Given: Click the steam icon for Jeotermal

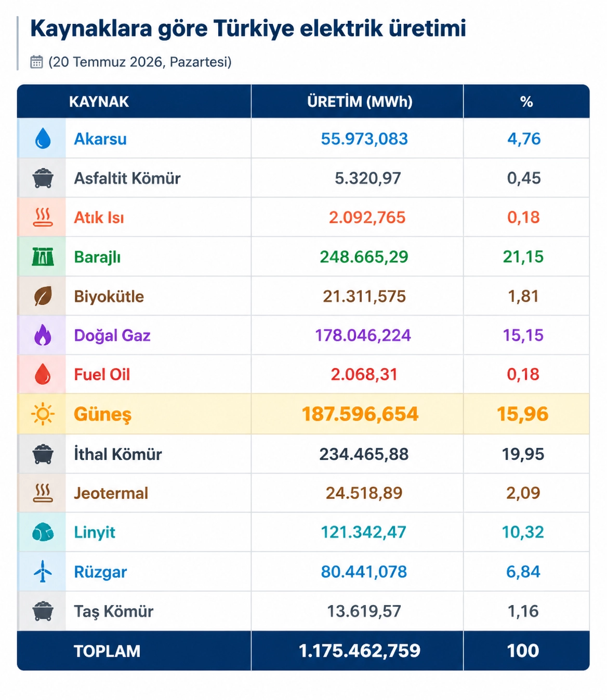Looking at the screenshot, I should (x=43, y=493).
